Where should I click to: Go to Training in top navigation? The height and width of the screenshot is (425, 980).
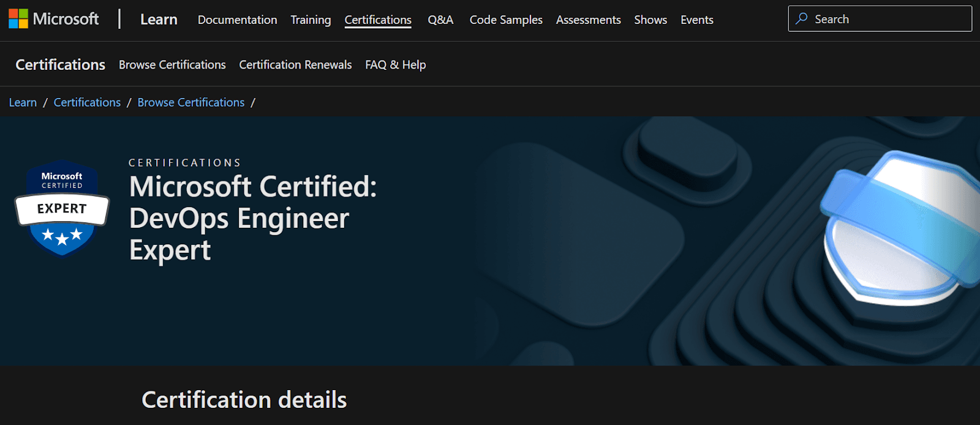[x=311, y=20]
